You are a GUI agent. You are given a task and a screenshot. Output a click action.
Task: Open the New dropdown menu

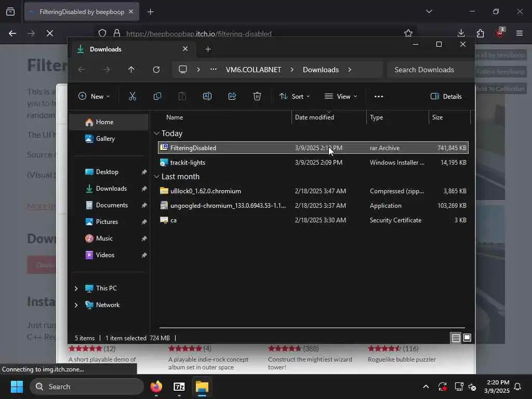point(94,96)
